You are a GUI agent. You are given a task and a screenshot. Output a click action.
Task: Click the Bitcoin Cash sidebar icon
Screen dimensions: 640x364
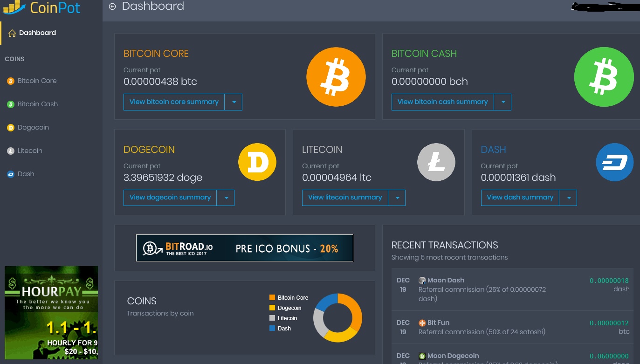point(11,104)
